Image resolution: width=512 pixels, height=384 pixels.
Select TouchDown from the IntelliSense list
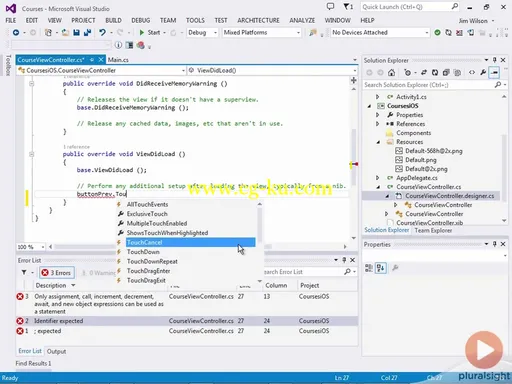click(143, 252)
